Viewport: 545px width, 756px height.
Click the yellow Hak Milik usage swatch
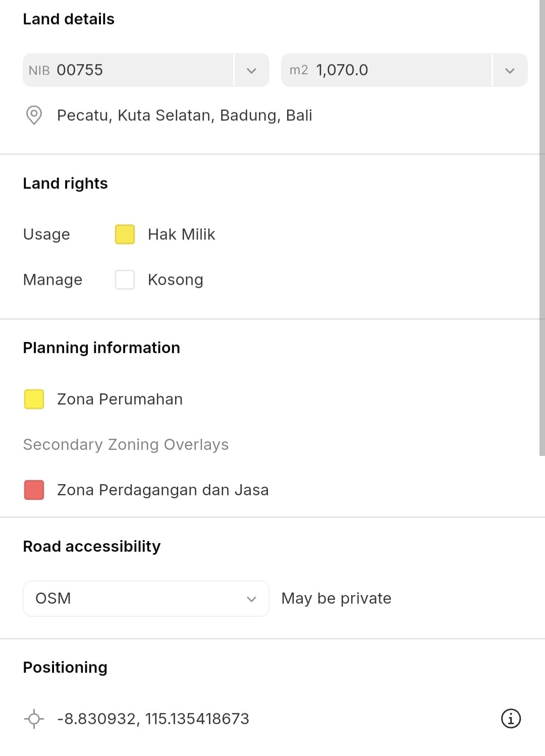[125, 235]
